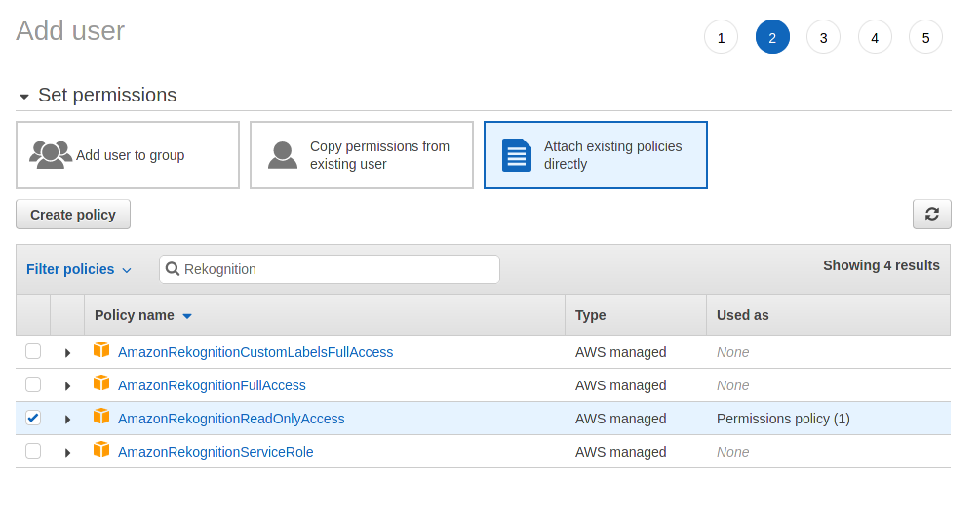
Task: Click AWS managed in the AmazonRekognitionReadOnlyAccess row
Action: [x=620, y=419]
